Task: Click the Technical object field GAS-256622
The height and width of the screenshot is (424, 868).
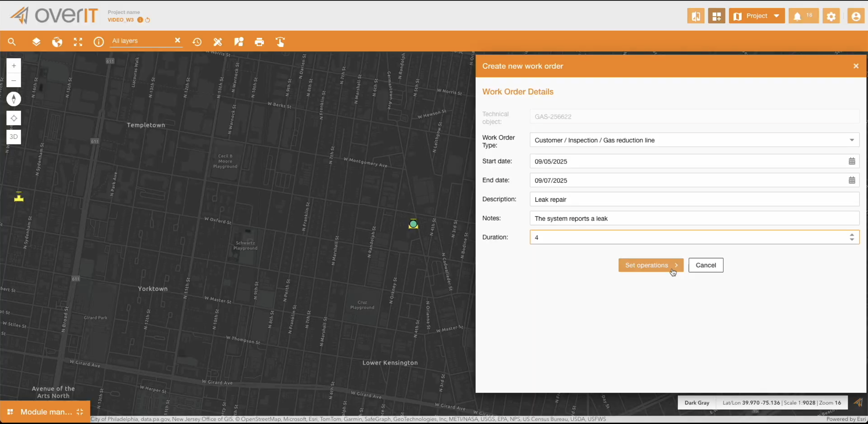Action: click(694, 117)
